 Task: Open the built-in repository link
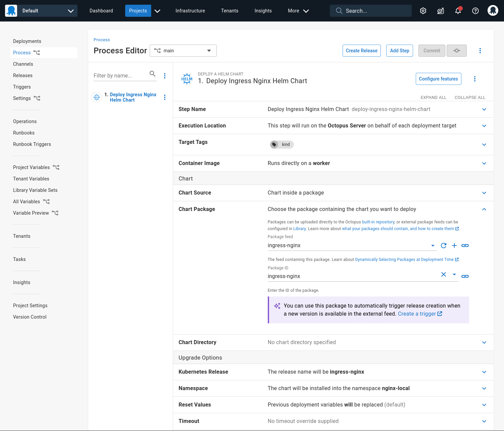point(378,222)
